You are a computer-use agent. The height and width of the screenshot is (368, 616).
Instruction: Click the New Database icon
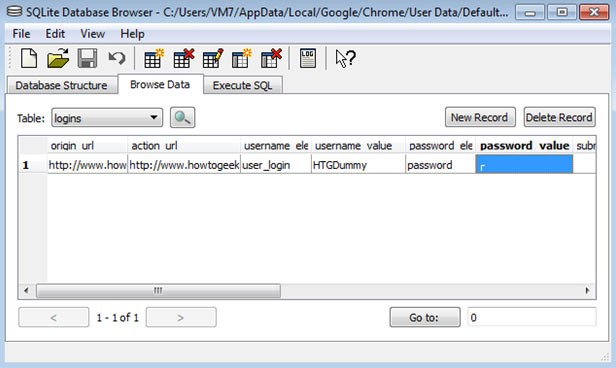click(x=29, y=59)
